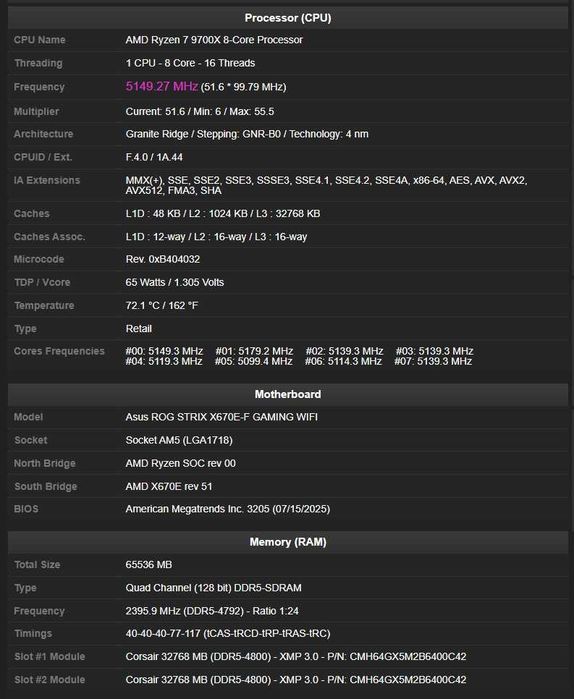Click the IA Extensions list starting with MMX(+)
This screenshot has width=574, height=699.
click(326, 185)
